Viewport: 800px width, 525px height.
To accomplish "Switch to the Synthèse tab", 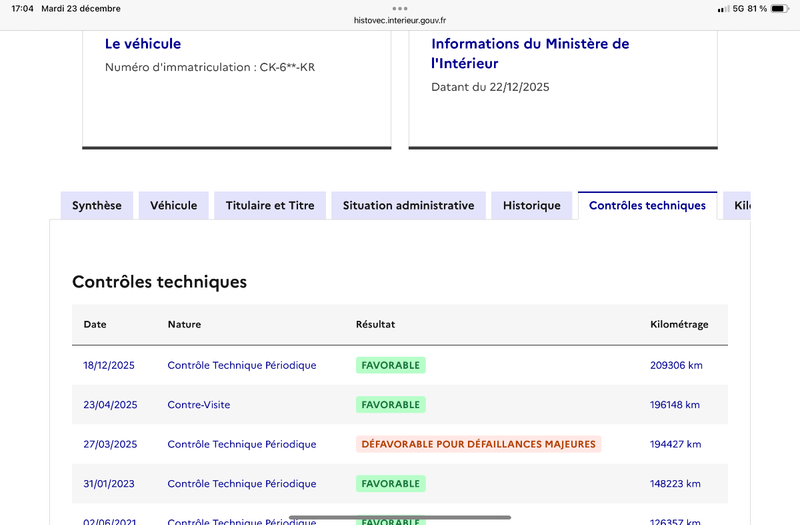I will (97, 205).
